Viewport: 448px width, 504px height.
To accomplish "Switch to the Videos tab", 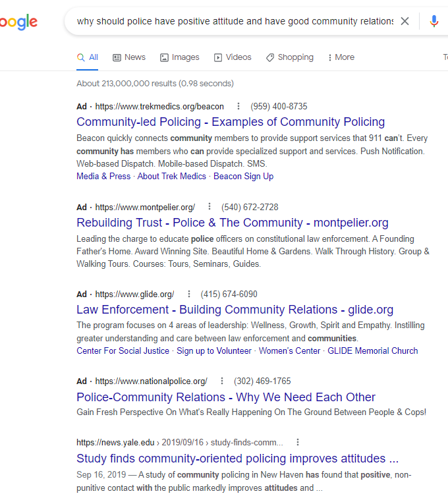I will (233, 57).
